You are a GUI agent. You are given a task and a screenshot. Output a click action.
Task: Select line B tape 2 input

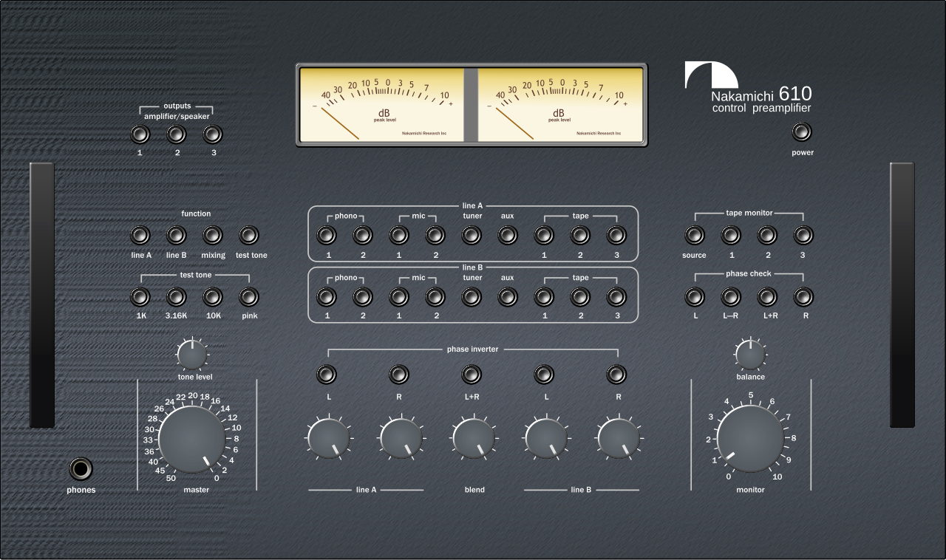580,297
